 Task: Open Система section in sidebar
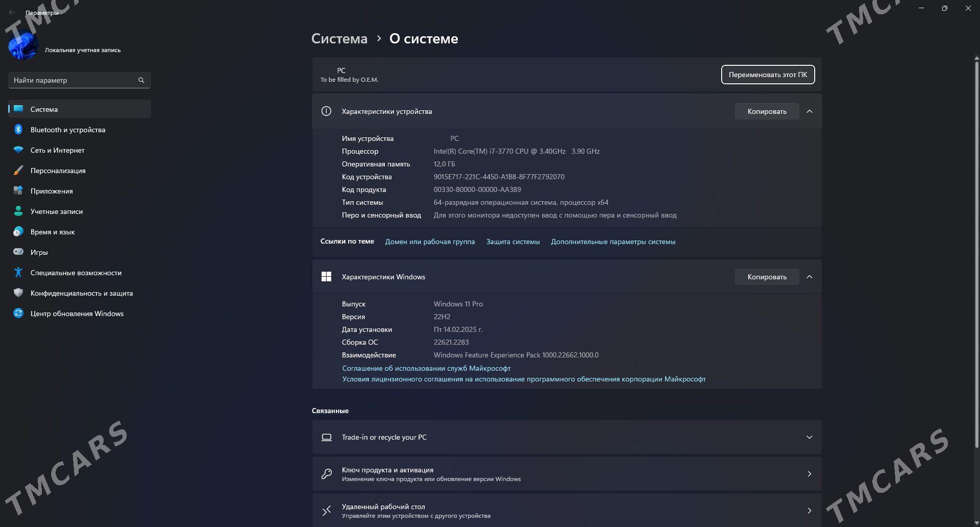(80, 109)
